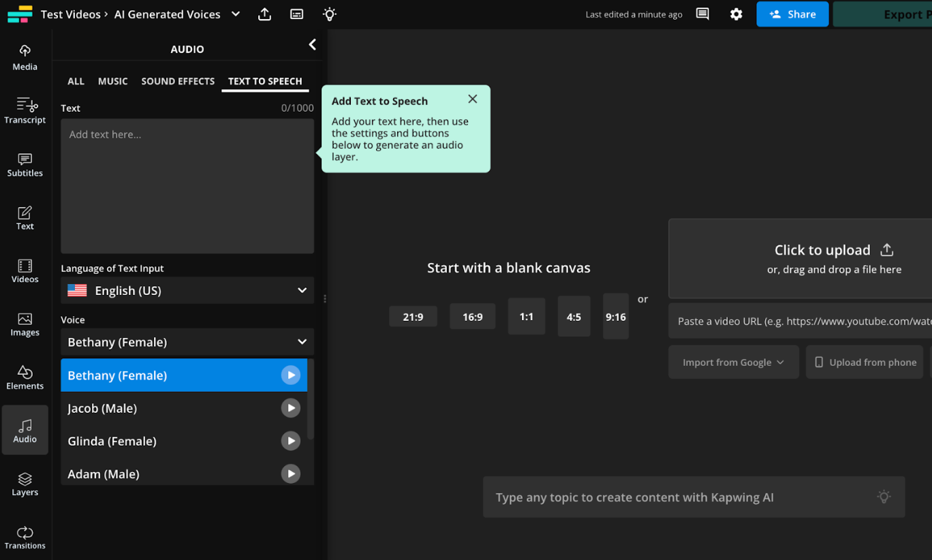Switch to the SOUND EFFECTS tab
This screenshot has height=560, width=932.
[178, 81]
